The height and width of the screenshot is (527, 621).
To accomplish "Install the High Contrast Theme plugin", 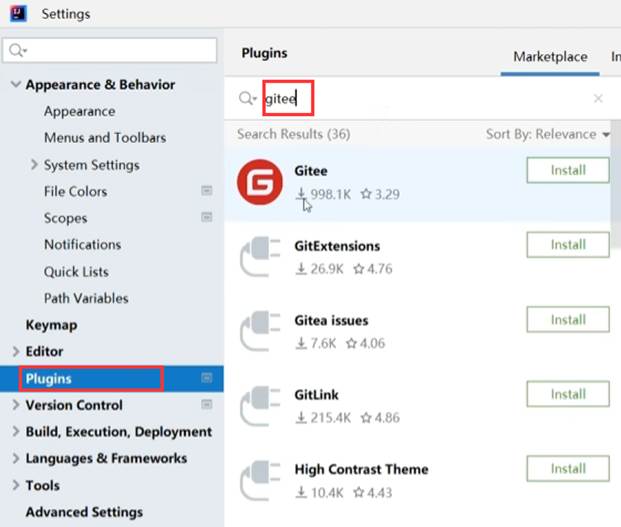I will pos(568,468).
